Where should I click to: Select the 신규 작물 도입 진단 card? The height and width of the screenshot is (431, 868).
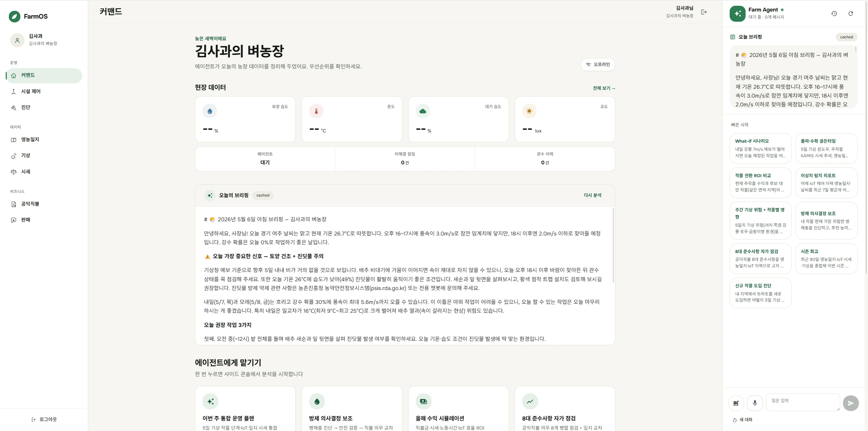[761, 293]
